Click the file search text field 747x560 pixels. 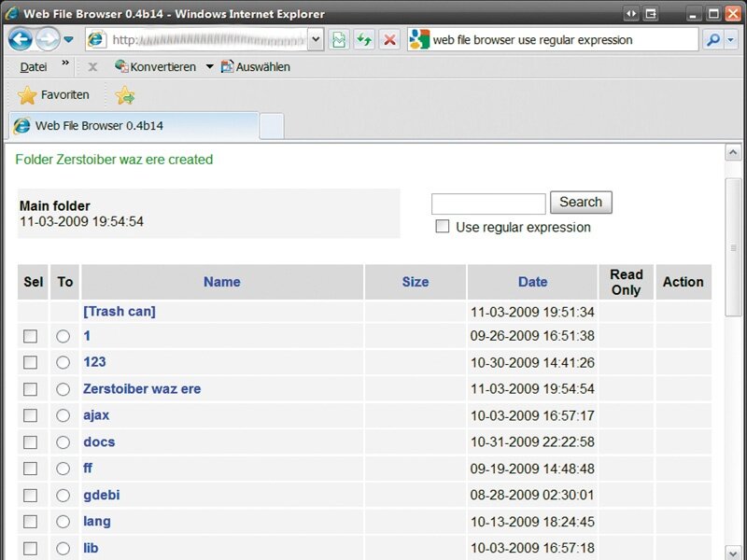(488, 203)
